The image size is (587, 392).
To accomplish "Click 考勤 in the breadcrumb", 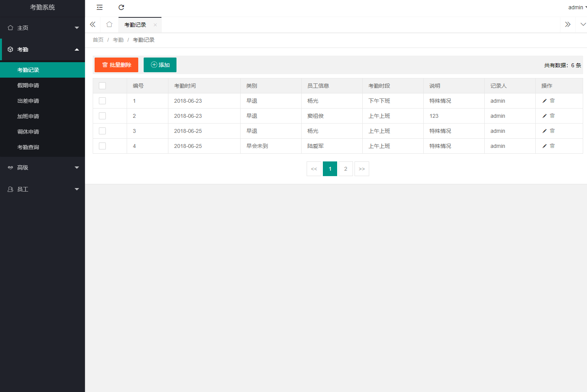I will (x=118, y=40).
